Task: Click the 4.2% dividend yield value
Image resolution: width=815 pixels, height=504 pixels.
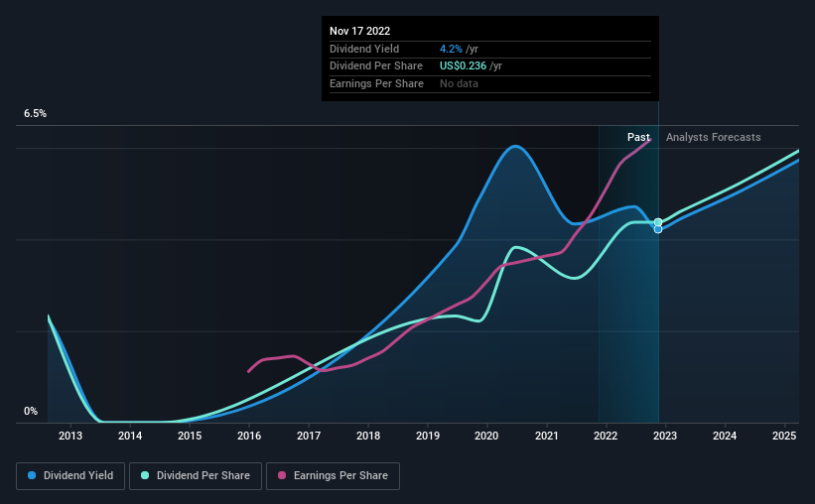Action: click(x=451, y=49)
